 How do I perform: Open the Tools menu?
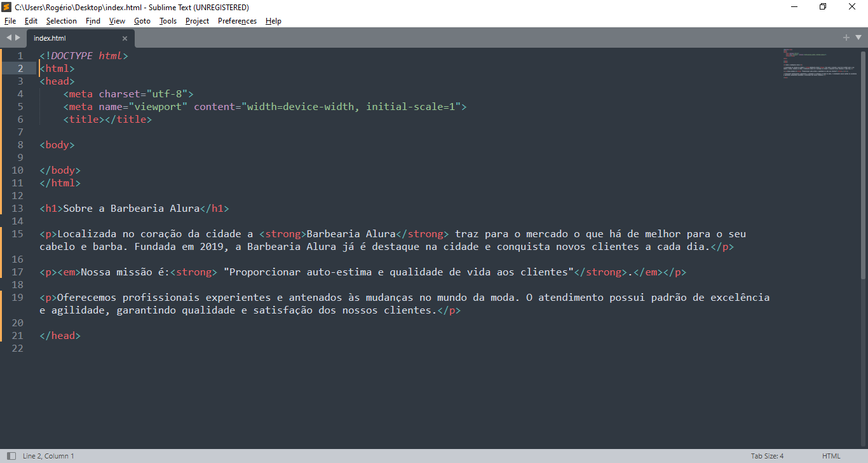(168, 21)
